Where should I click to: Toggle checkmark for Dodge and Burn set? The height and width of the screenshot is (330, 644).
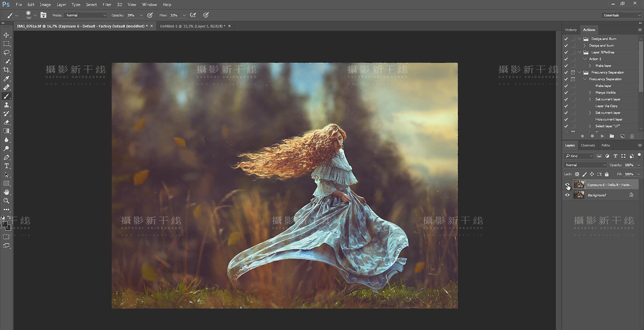click(566, 39)
